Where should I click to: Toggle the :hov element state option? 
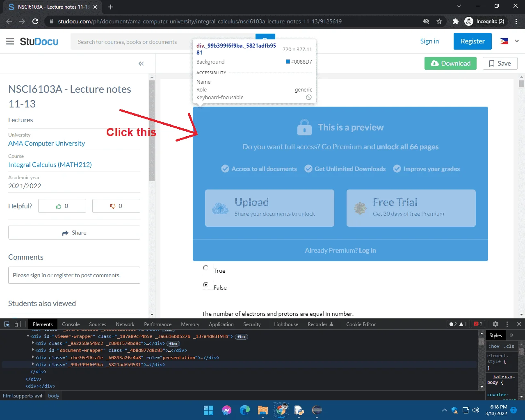494,346
